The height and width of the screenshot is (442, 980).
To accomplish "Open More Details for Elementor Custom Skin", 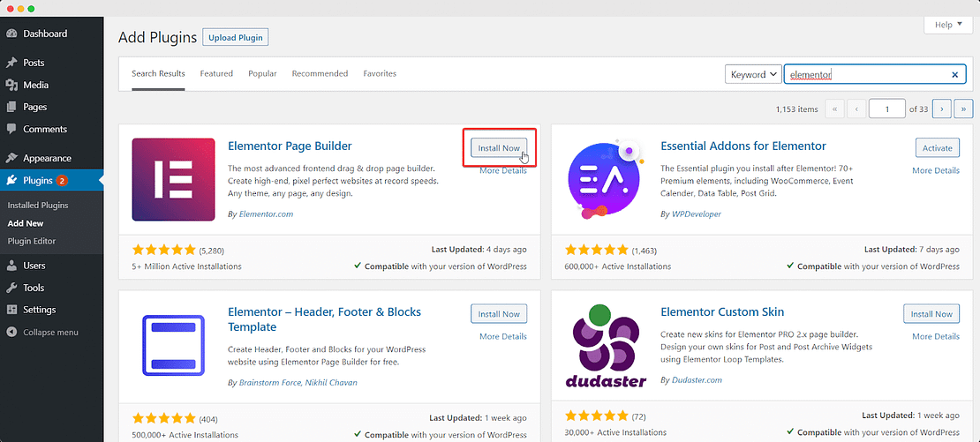I will pyautogui.click(x=936, y=336).
